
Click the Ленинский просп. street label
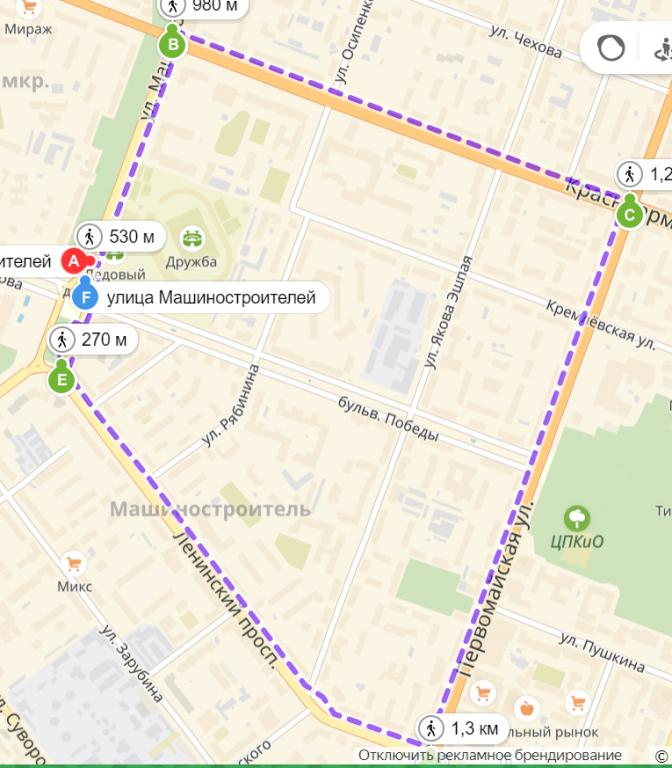[225, 601]
